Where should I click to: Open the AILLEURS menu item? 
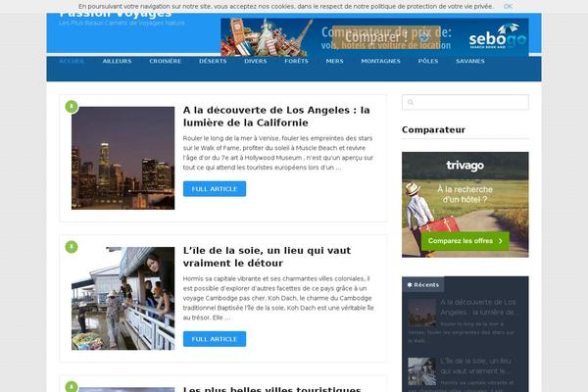[117, 61]
